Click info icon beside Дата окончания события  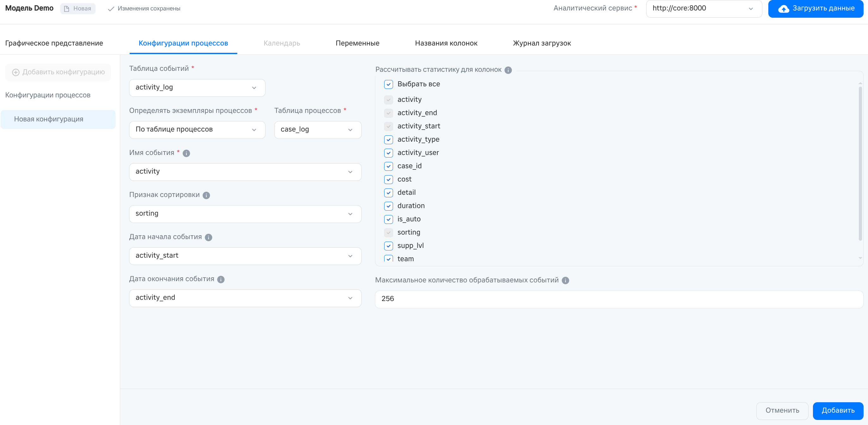click(x=221, y=280)
